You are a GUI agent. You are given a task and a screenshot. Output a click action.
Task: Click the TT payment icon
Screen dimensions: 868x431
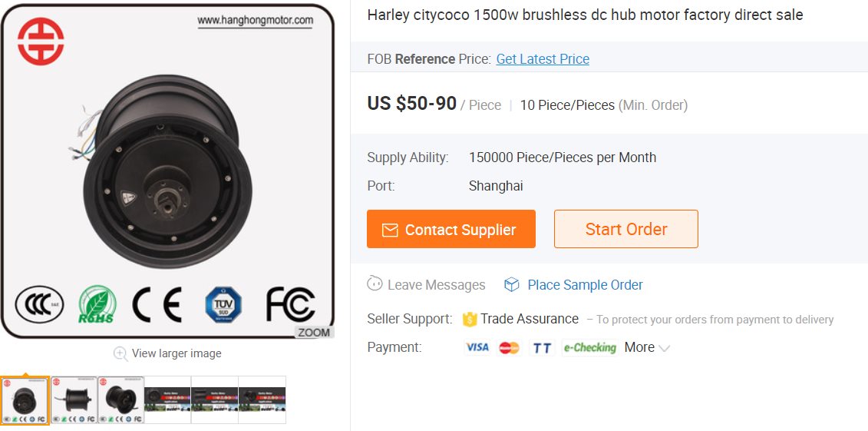point(542,347)
